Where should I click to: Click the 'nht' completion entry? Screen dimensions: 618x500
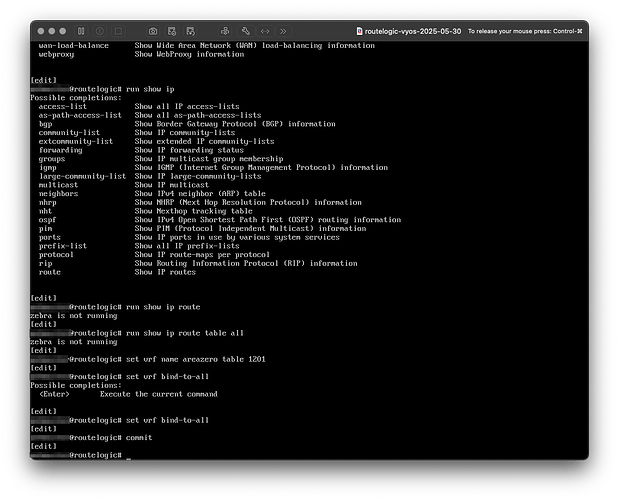[x=45, y=211]
